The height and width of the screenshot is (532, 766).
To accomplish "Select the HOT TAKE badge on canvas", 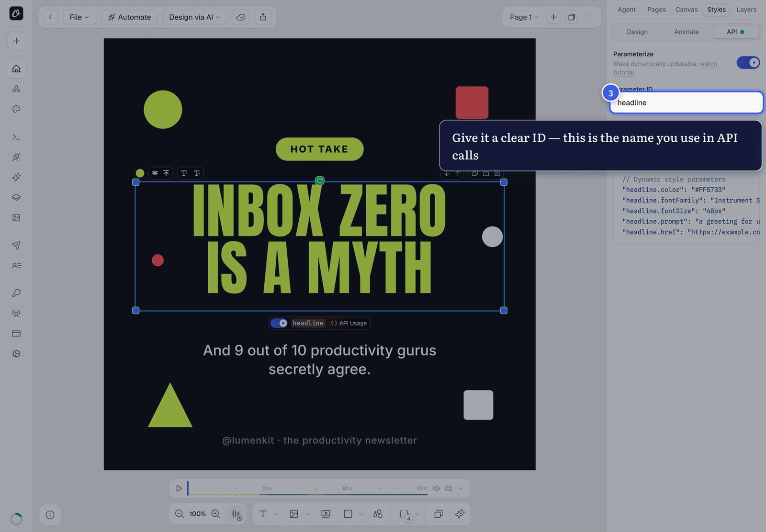I will tap(319, 149).
